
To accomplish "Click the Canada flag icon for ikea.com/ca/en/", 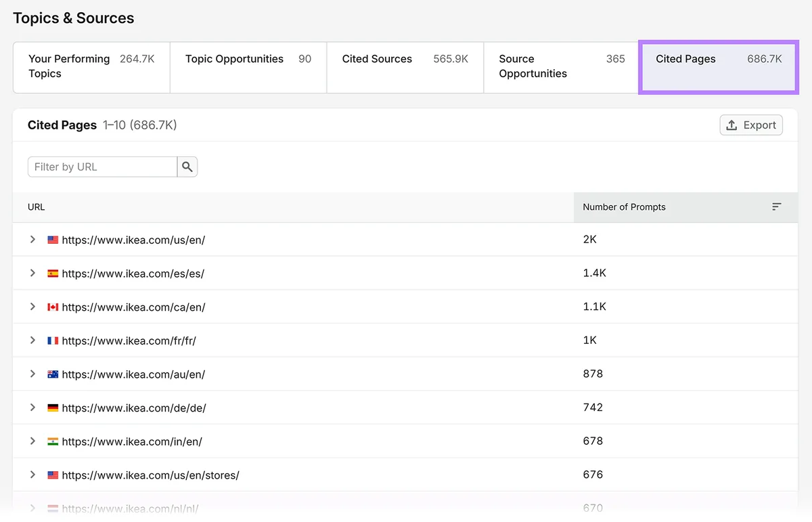I will pyautogui.click(x=53, y=307).
